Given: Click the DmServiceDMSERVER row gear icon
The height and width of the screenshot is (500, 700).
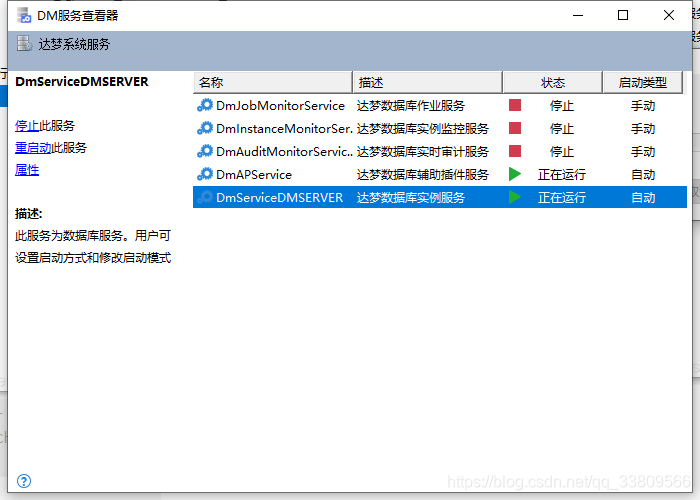Looking at the screenshot, I should (205, 197).
